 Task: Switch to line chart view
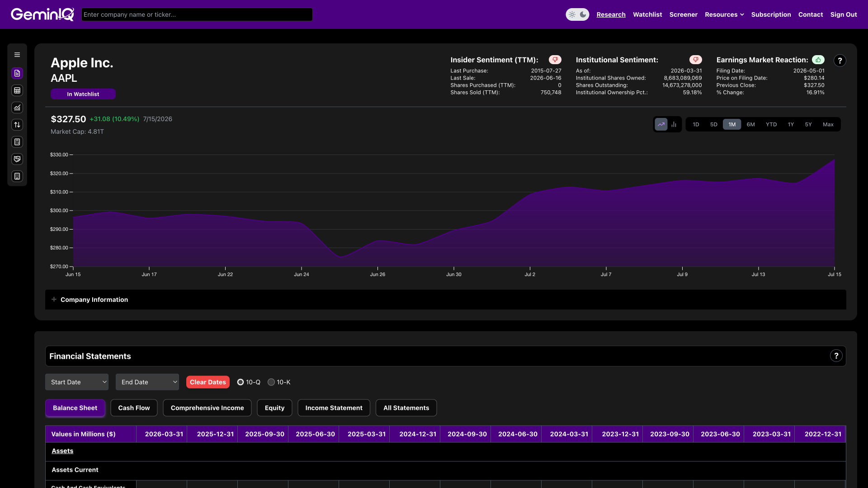tap(661, 124)
